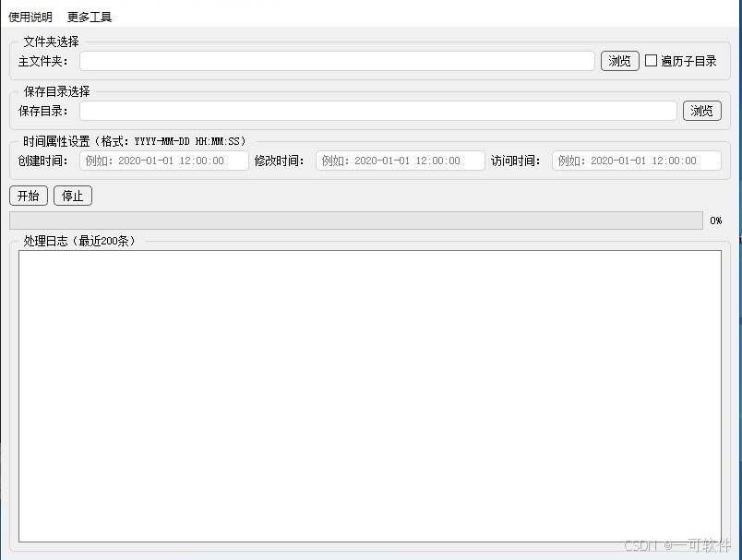The height and width of the screenshot is (560, 742).
Task: Click the 主文件夹 path input field
Action: click(x=337, y=61)
